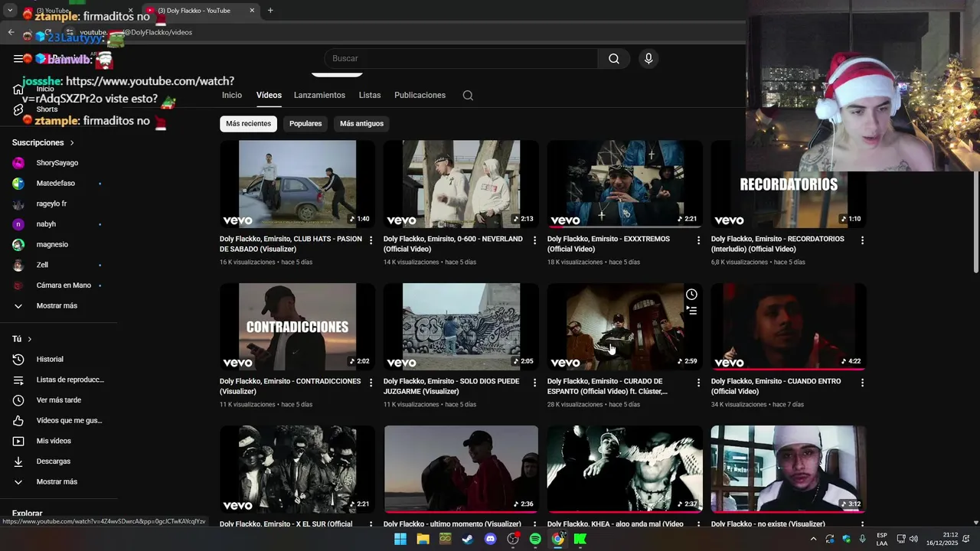Open options menu for CURADO DE ESPANTO
This screenshot has width=980, height=551.
(x=698, y=383)
